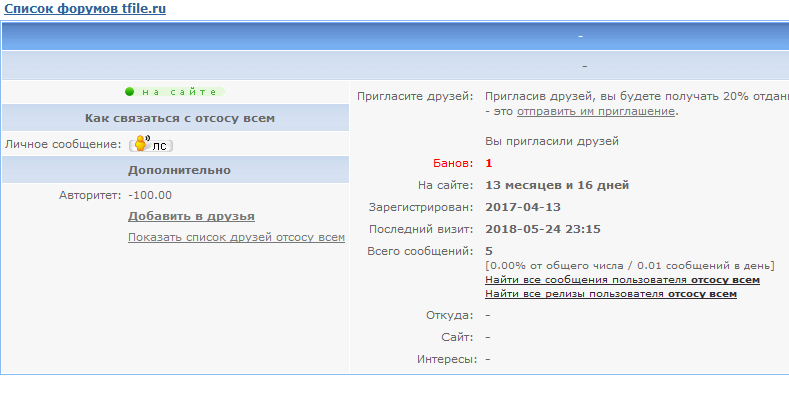The width and height of the screenshot is (789, 396).
Task: Click the 'Последний визит:' label
Action: click(x=421, y=229)
